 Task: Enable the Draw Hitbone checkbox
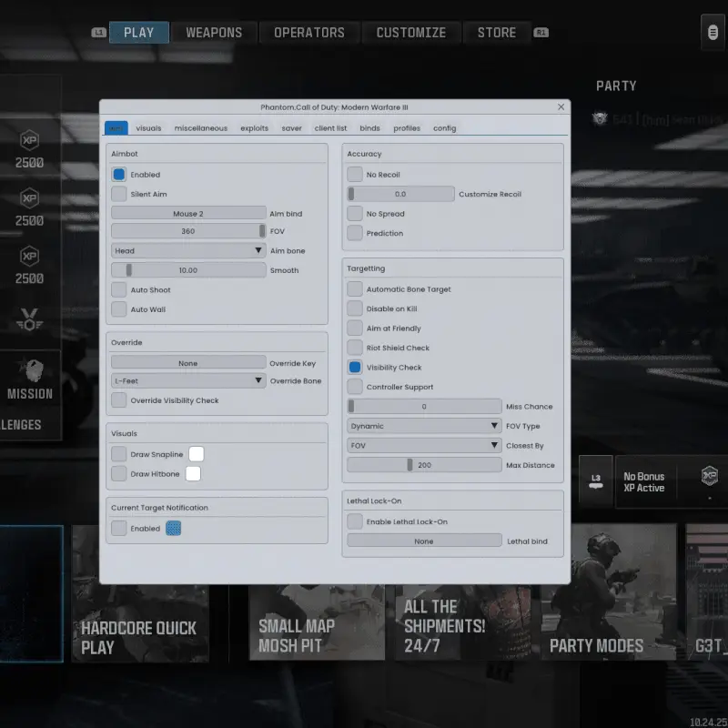pos(119,473)
